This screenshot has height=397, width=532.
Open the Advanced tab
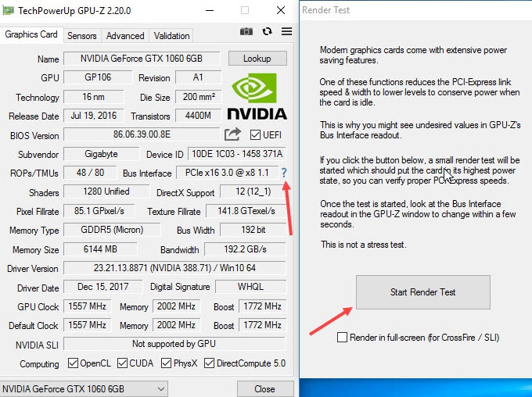click(125, 36)
